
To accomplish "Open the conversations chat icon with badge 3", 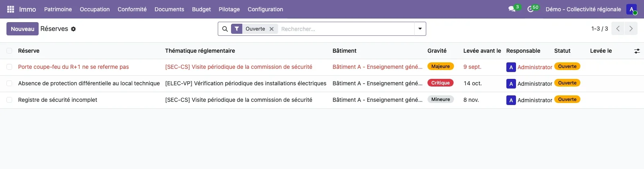I will point(512,9).
